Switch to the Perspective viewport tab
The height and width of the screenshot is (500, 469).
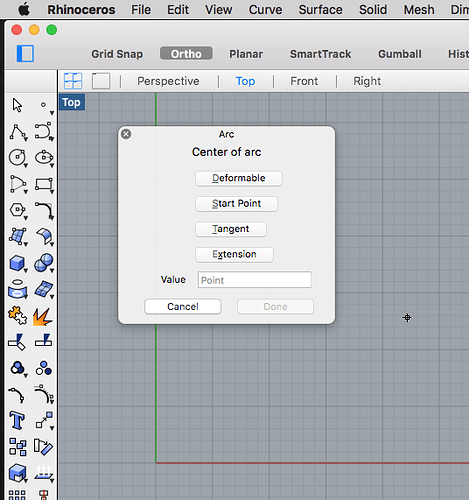click(168, 81)
